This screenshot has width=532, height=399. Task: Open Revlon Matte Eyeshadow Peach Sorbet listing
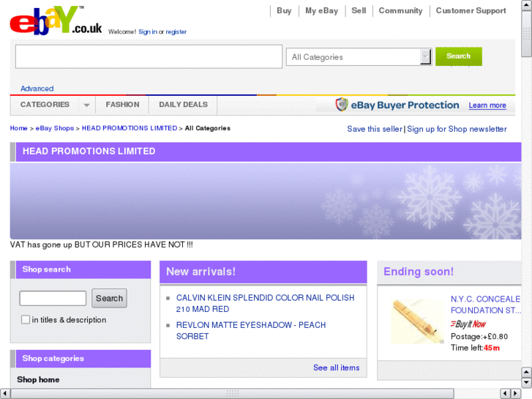click(x=251, y=330)
